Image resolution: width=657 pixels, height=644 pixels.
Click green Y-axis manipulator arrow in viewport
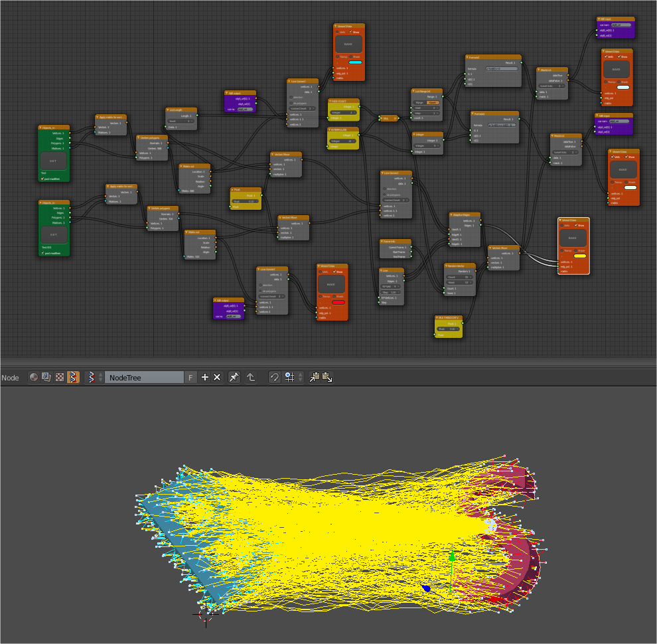click(x=452, y=557)
